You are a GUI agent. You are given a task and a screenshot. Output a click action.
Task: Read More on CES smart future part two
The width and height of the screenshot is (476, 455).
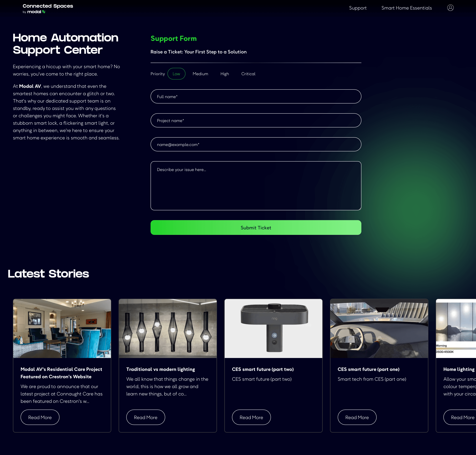click(251, 417)
